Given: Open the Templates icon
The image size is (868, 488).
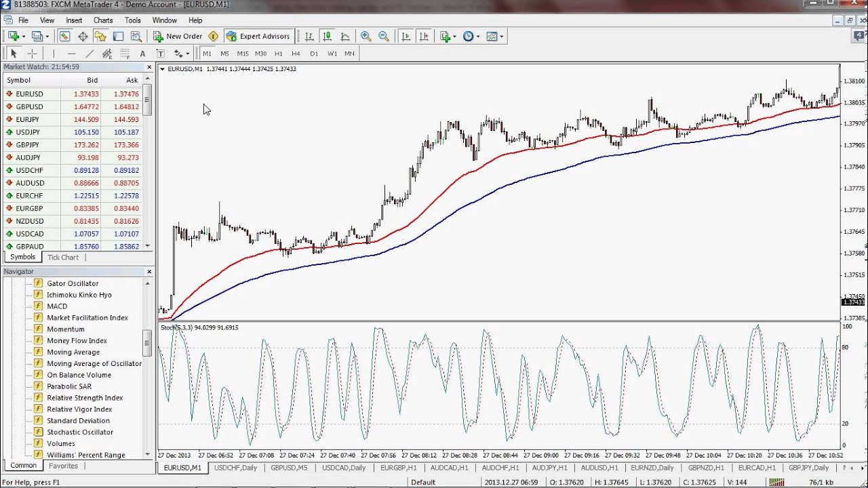Looking at the screenshot, I should point(492,37).
